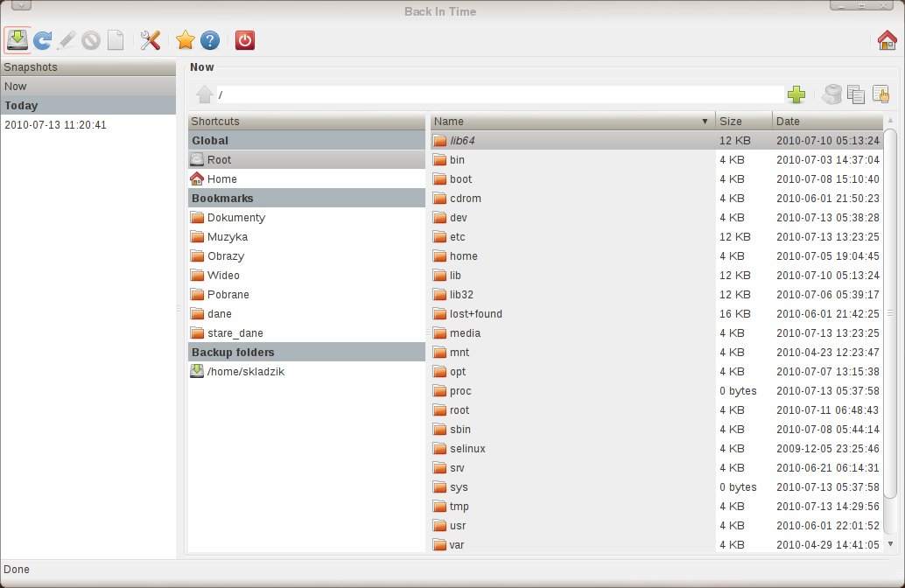The height and width of the screenshot is (588, 905).
Task: Select snapshot 2010-07-13 11:20:41
Action: [88, 124]
